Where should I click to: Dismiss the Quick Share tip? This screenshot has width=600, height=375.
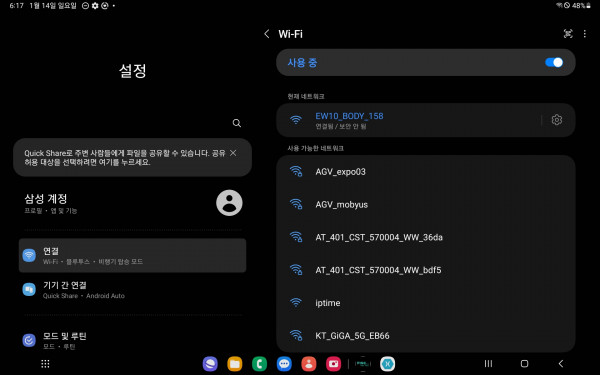click(233, 153)
